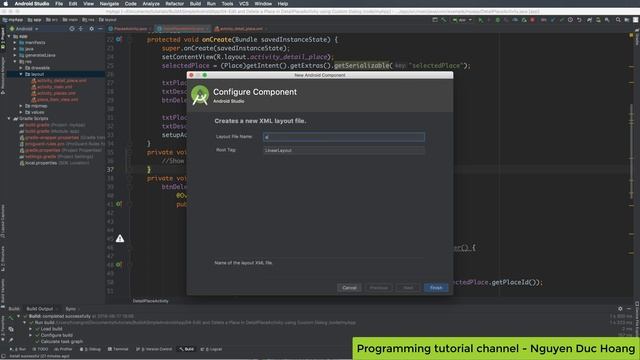The height and width of the screenshot is (360, 640).
Task: Open project panel settings gear
Action: (x=91, y=29)
